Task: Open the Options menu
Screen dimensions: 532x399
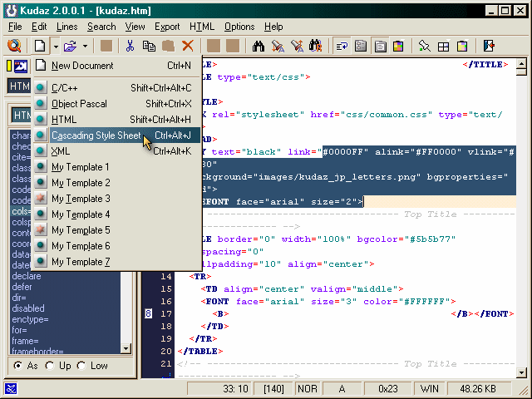Action: 239,27
